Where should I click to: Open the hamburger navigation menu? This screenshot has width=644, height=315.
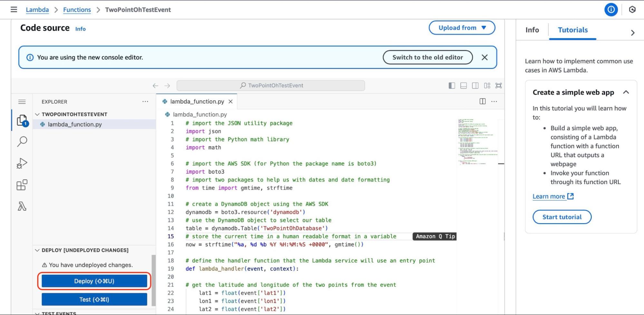(14, 9)
